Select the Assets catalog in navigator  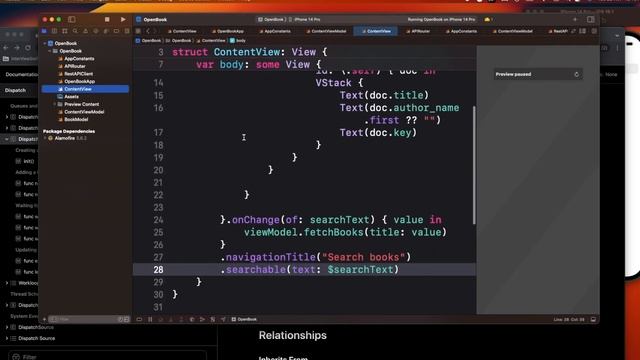pos(71,97)
